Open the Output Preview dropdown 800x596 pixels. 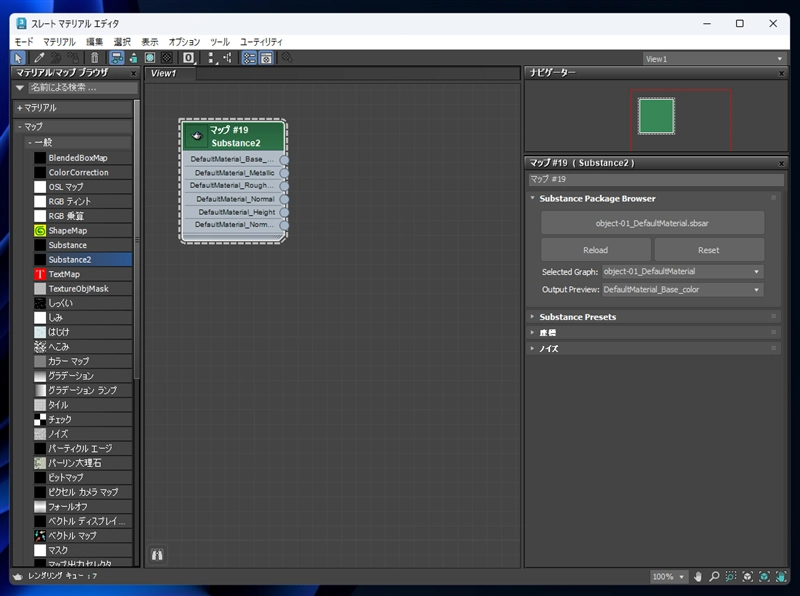point(682,289)
